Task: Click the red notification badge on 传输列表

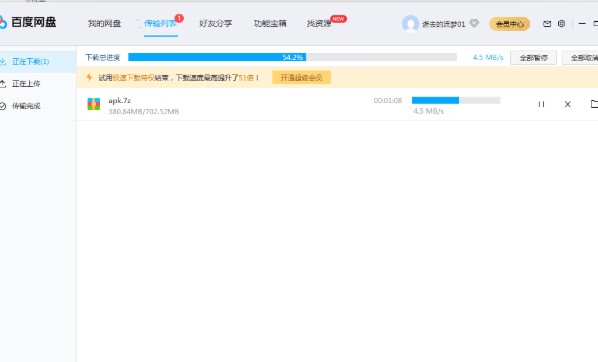Action: (179, 18)
